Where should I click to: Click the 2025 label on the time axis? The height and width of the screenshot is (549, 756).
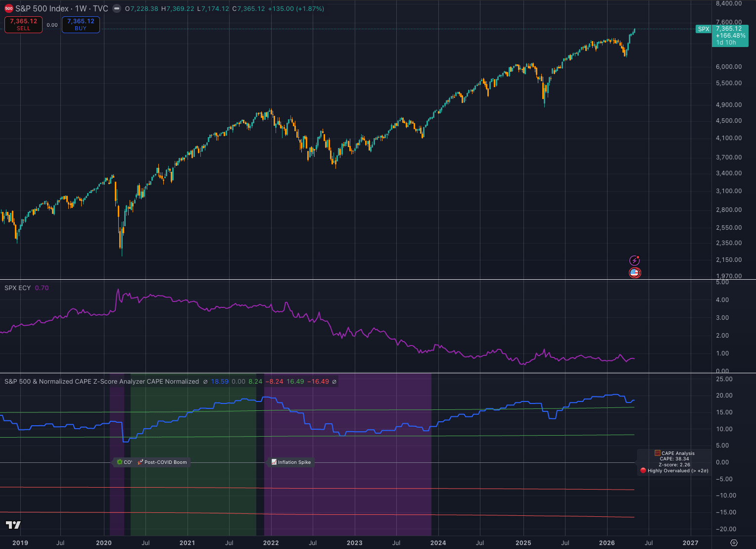click(x=523, y=543)
